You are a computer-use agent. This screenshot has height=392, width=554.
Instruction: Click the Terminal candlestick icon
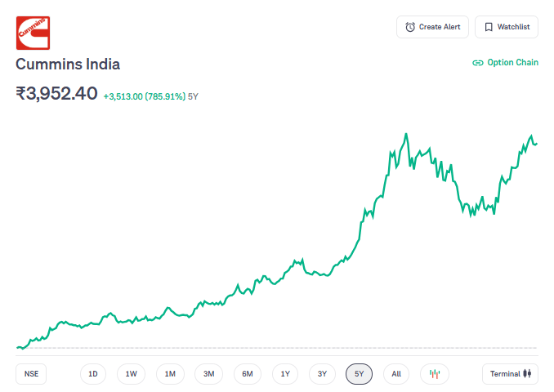tap(528, 374)
